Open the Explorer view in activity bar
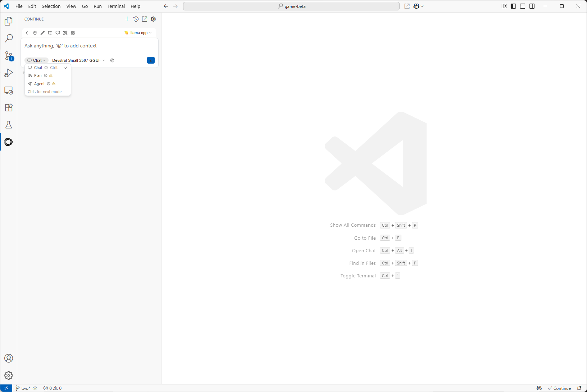Viewport: 587px width, 392px height. point(9,21)
